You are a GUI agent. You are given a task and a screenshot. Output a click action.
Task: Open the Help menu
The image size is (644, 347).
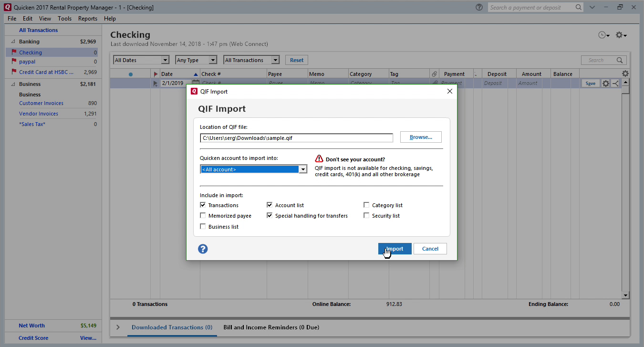coord(110,19)
